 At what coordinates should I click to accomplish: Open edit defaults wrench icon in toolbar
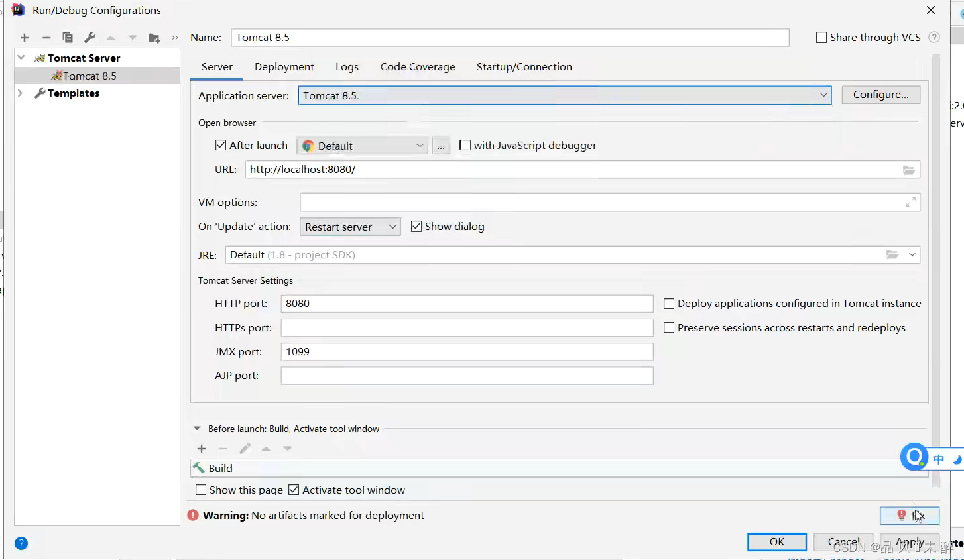(x=90, y=38)
